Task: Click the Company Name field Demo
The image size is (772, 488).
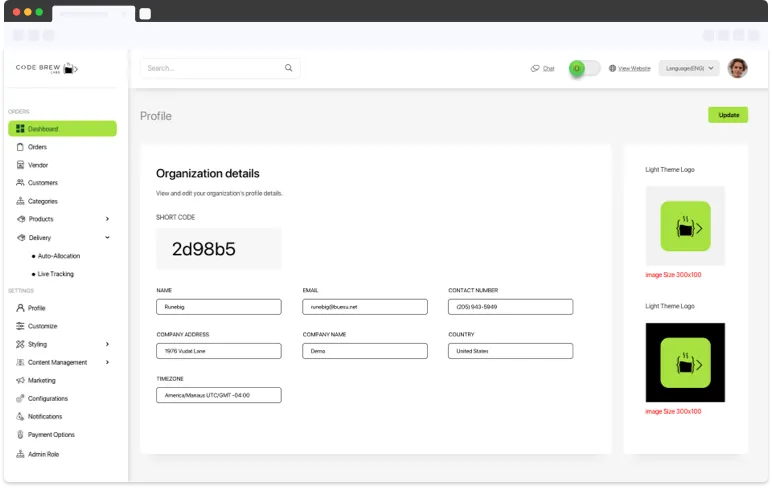Action: (x=365, y=351)
